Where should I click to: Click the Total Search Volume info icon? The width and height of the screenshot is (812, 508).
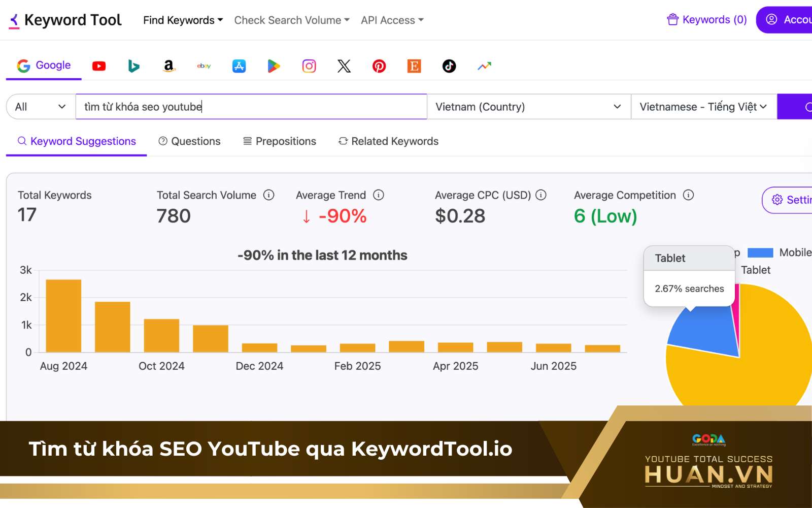269,195
